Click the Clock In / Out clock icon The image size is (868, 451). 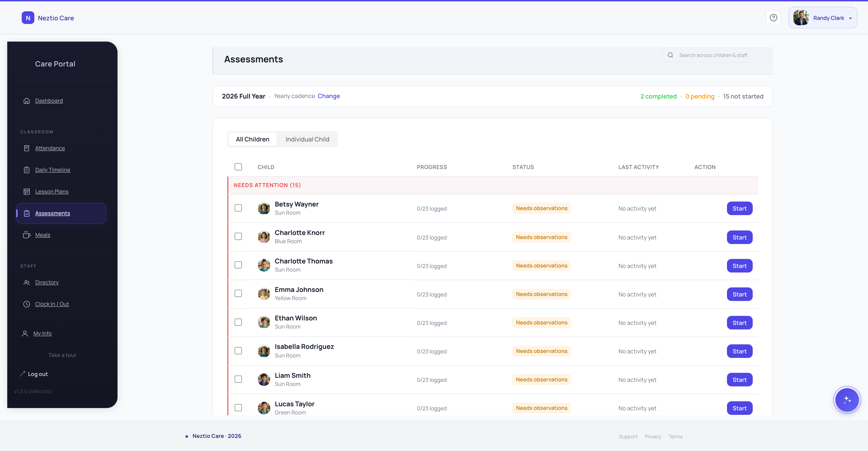click(x=27, y=304)
